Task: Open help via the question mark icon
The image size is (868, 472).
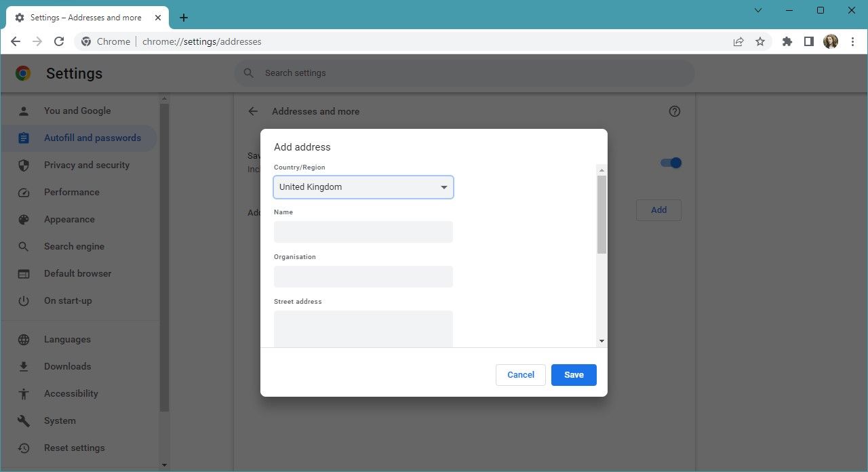Action: pyautogui.click(x=674, y=111)
